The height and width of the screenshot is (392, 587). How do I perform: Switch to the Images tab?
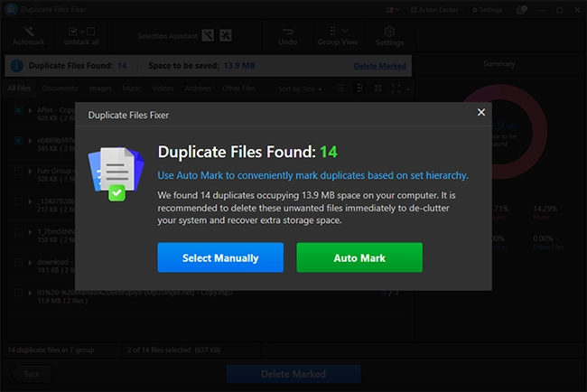100,89
